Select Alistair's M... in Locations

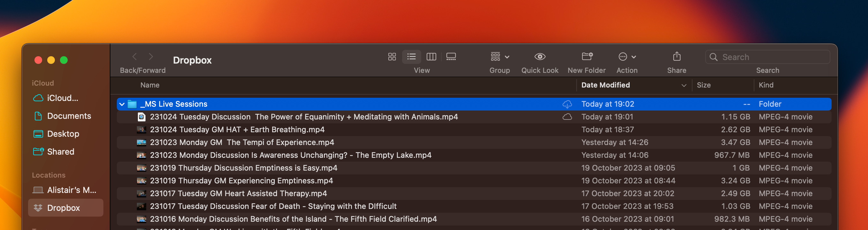pyautogui.click(x=65, y=190)
